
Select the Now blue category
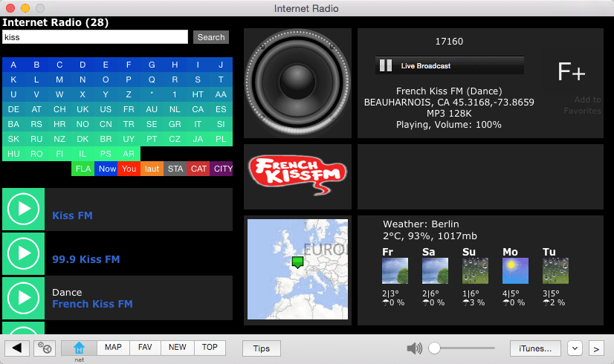pyautogui.click(x=106, y=169)
